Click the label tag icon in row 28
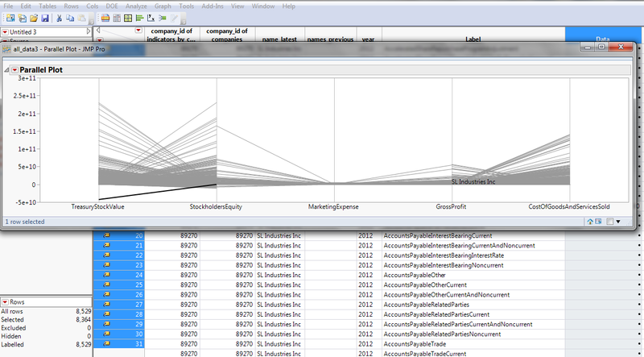644x357 pixels. (x=107, y=314)
